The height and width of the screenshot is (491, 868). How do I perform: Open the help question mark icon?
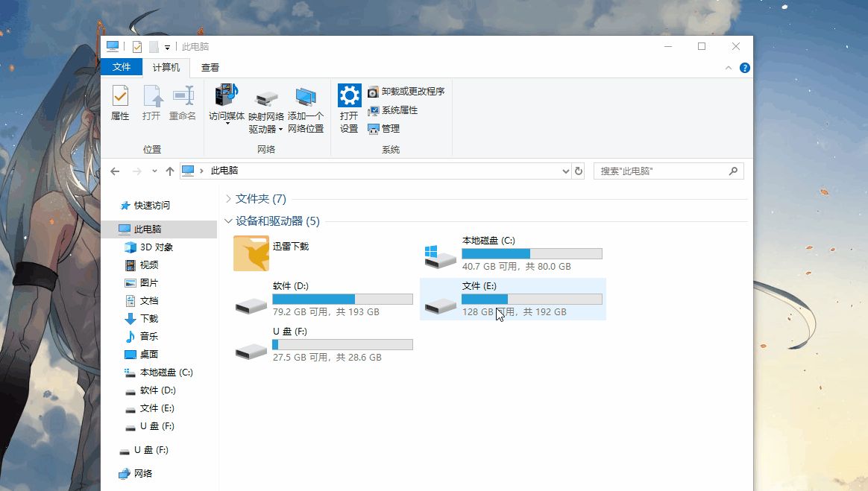[x=744, y=68]
